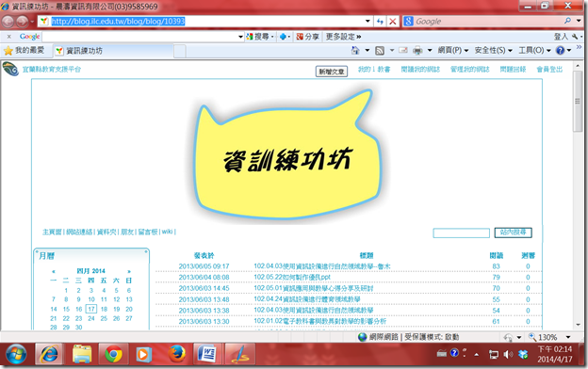
Task: Click the 站內搜尋 search button
Action: pos(513,233)
